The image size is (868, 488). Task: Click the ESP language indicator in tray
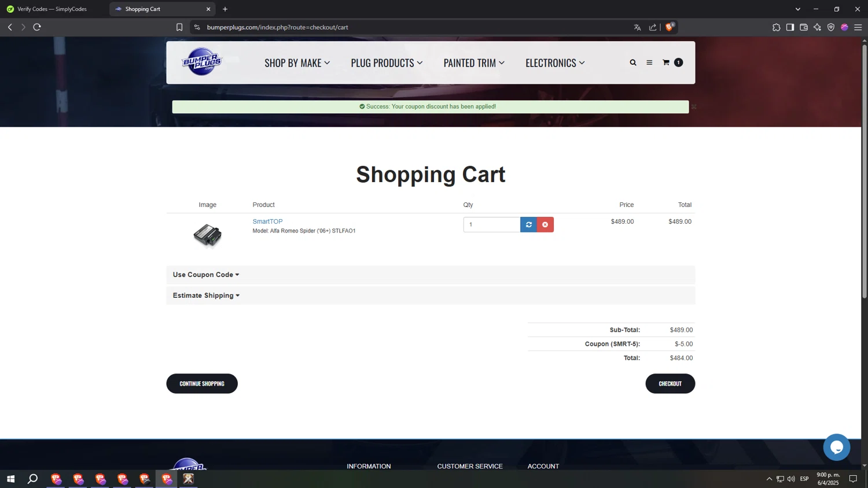(x=804, y=479)
